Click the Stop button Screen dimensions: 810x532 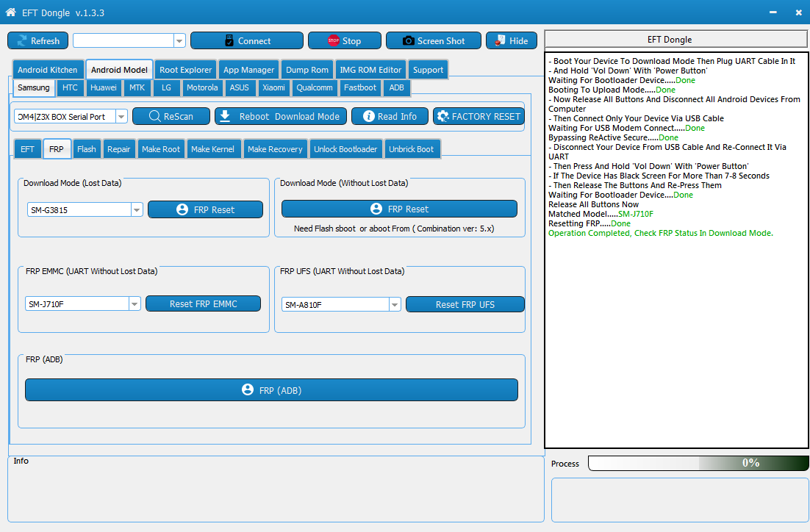point(345,41)
